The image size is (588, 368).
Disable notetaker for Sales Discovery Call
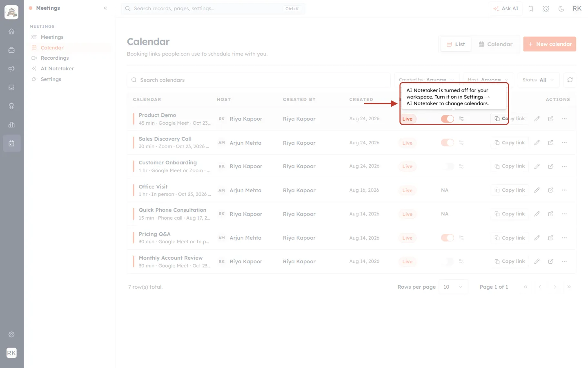point(448,143)
